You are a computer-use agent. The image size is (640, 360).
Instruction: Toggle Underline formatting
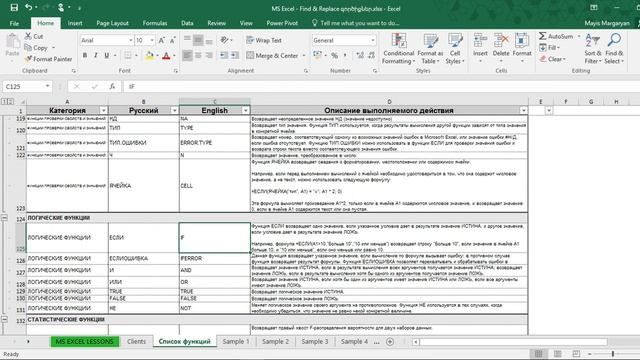[x=107, y=55]
